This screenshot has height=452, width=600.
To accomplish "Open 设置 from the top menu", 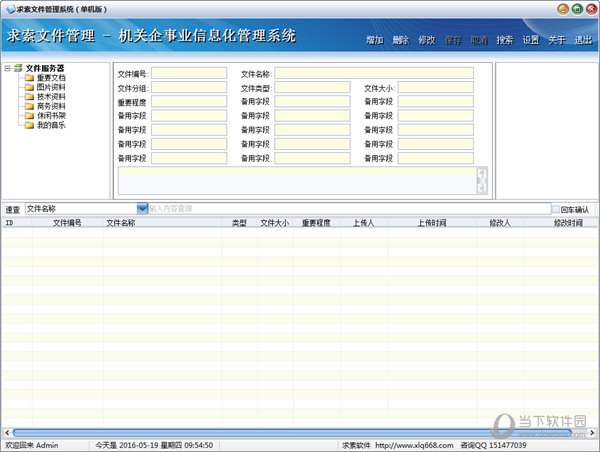I will (x=531, y=40).
